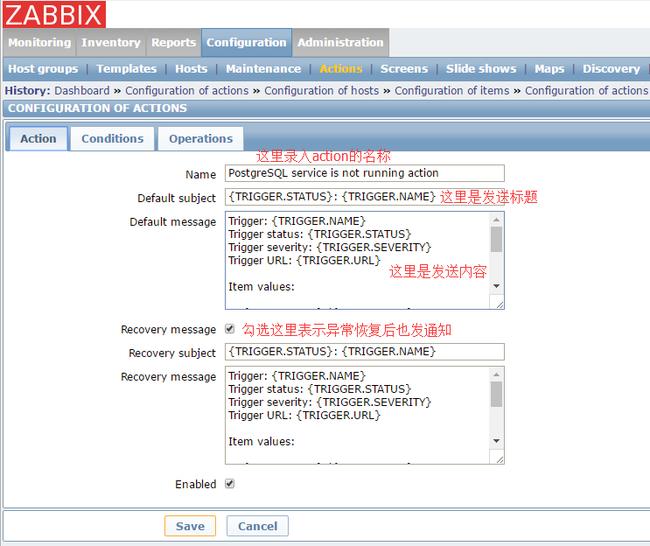The height and width of the screenshot is (546, 650).
Task: Navigate to Host groups submenu link
Action: click(42, 69)
